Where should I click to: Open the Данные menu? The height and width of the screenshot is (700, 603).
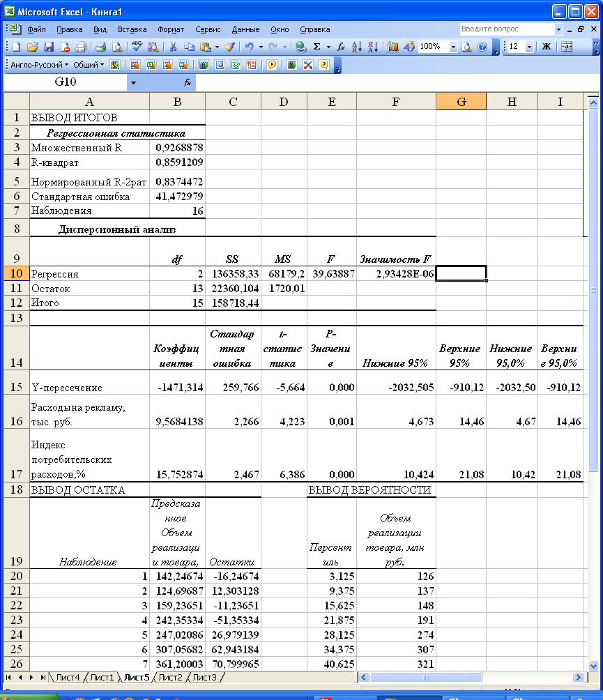tap(245, 29)
